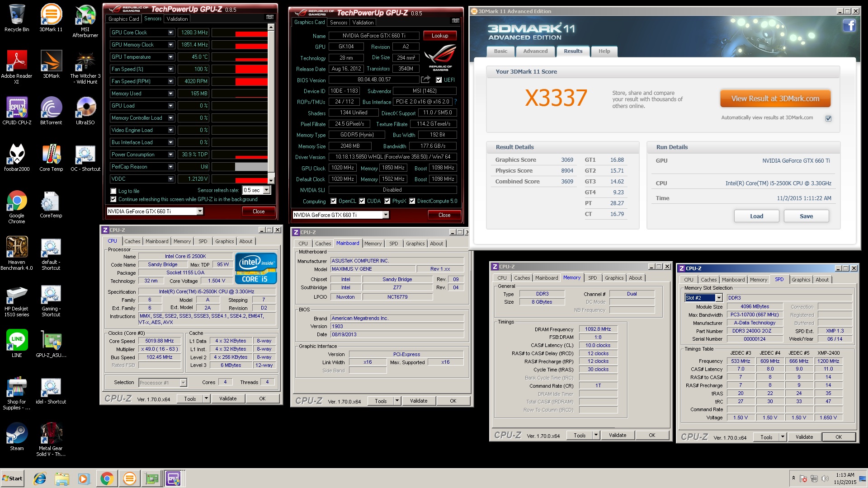Switch to Basic tab in 3DMark 11

tap(500, 51)
